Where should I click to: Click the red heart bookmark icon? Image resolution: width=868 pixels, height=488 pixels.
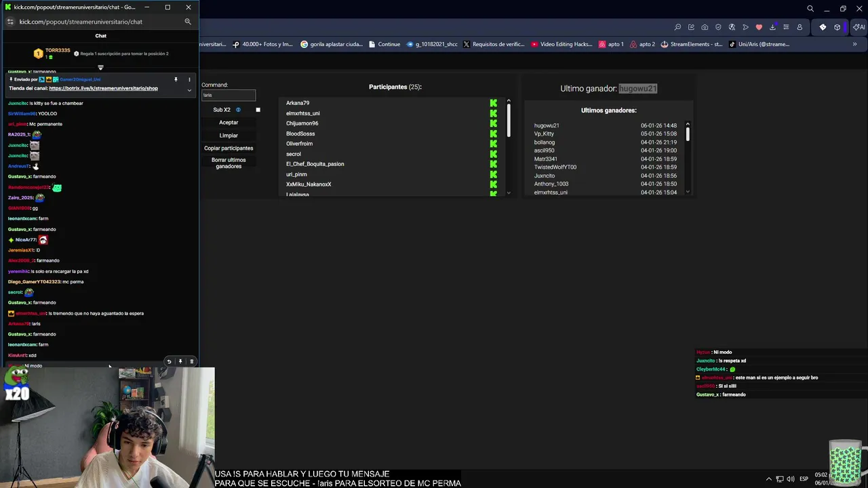[759, 27]
